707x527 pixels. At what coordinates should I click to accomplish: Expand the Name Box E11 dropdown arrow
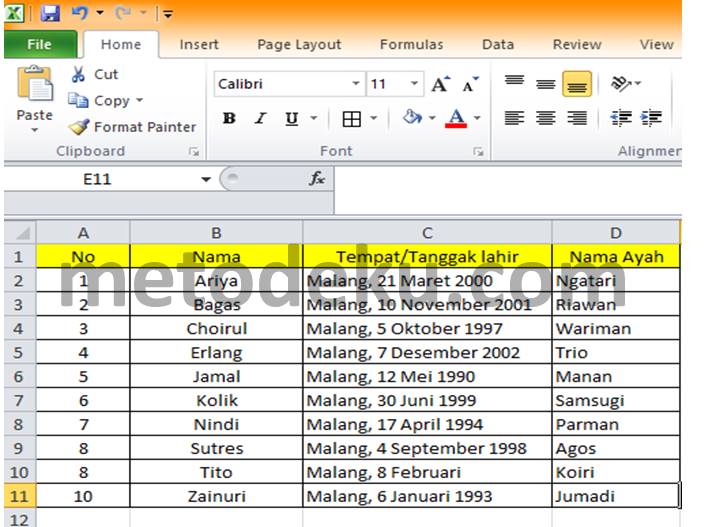206,179
